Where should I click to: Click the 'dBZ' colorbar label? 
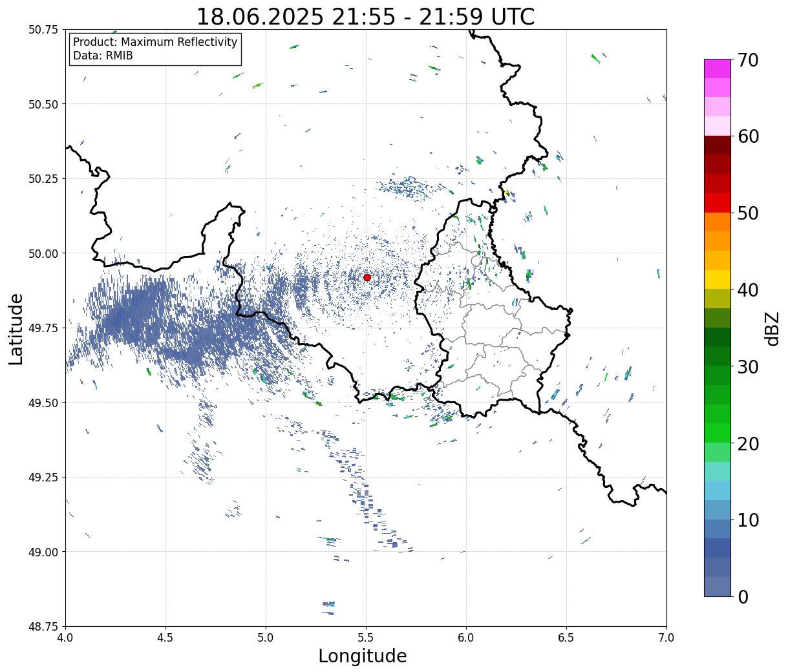point(772,328)
